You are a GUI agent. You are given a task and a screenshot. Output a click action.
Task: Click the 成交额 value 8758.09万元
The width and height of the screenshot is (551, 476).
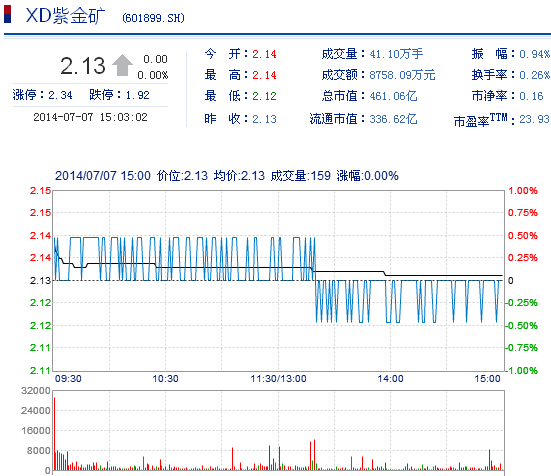click(x=402, y=75)
